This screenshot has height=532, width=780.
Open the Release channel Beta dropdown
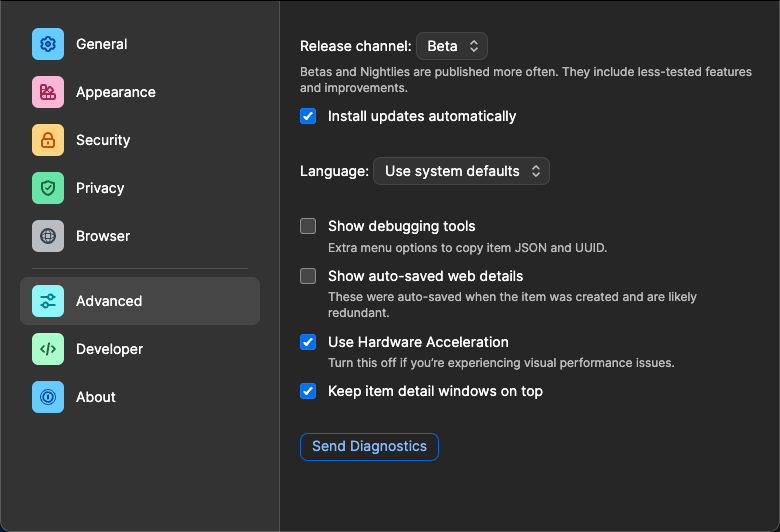tap(451, 46)
